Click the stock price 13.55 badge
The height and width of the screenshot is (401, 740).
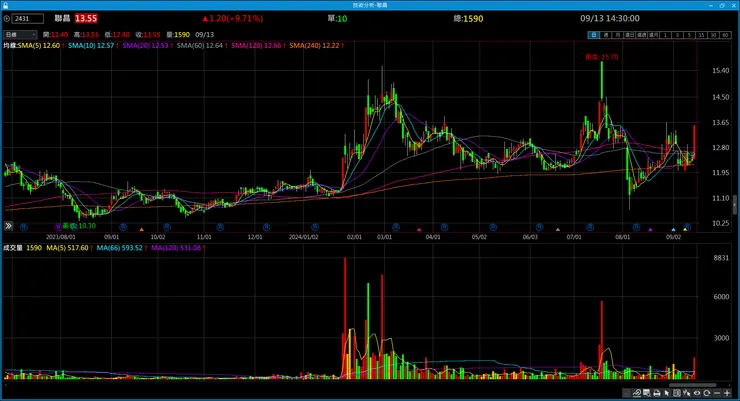point(86,18)
